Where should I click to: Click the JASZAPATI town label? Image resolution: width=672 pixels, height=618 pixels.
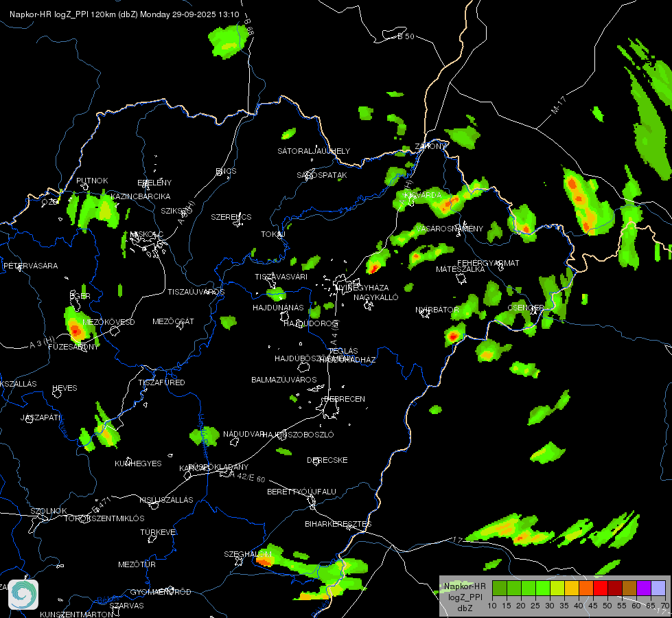point(40,417)
